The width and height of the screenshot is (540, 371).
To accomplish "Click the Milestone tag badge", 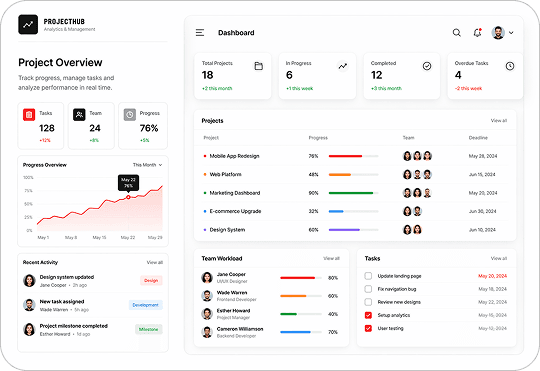I will [148, 329].
